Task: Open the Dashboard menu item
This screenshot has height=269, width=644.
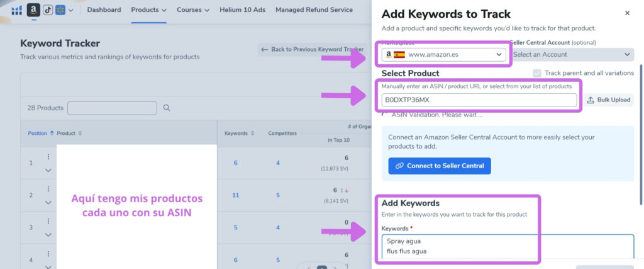Action: pyautogui.click(x=104, y=9)
